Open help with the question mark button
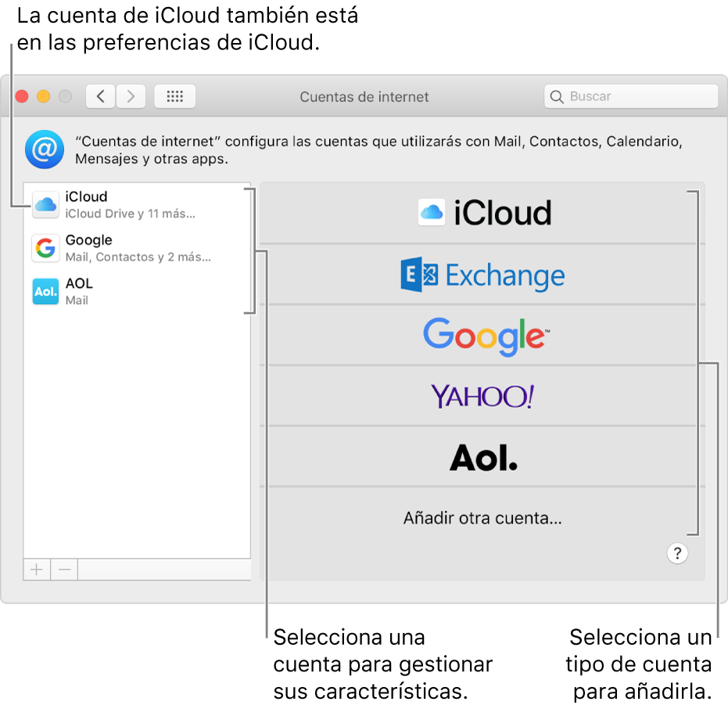Viewport: 728px width, 705px height. pyautogui.click(x=677, y=553)
